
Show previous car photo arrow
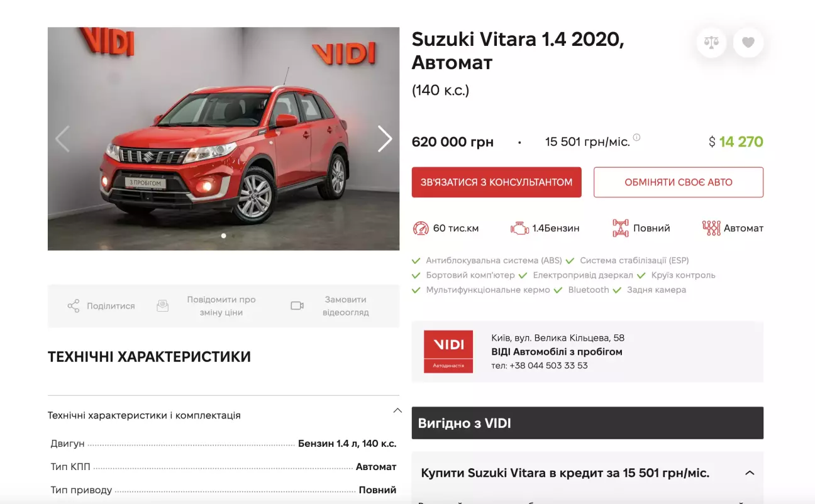click(x=62, y=139)
